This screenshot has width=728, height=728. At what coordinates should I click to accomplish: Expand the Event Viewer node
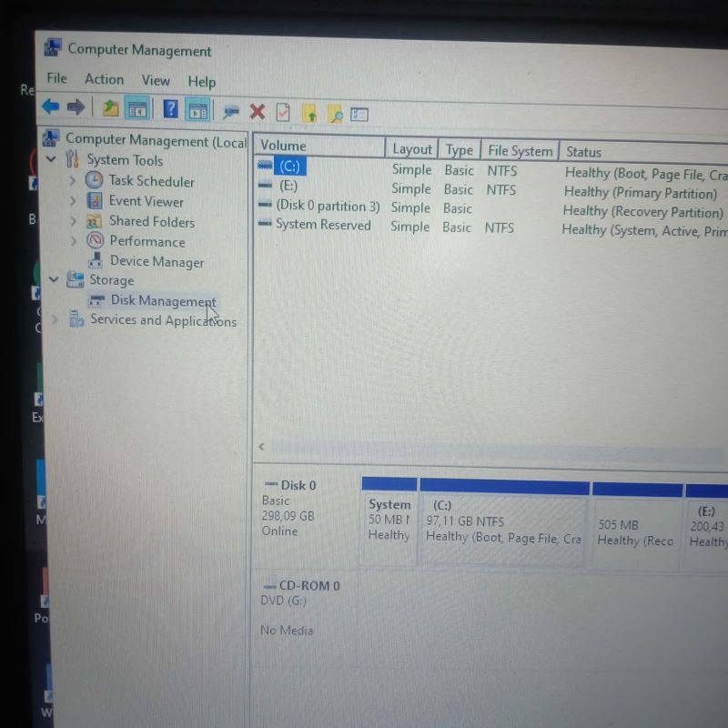click(x=73, y=200)
